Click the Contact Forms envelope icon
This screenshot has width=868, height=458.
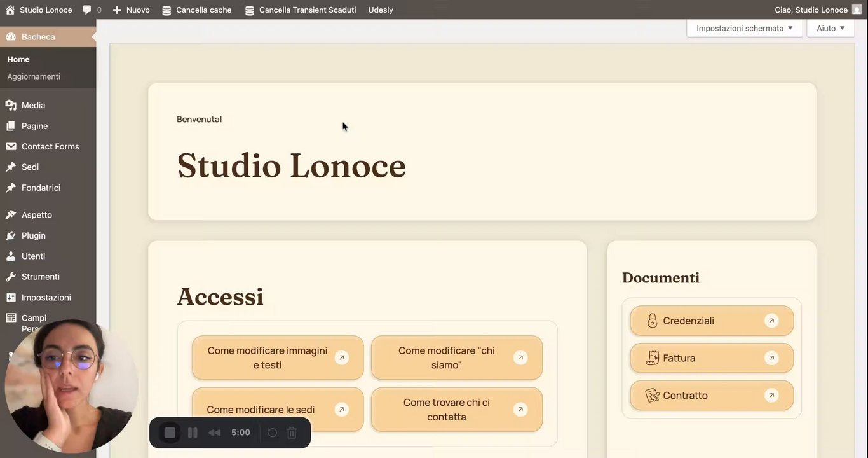click(x=11, y=146)
